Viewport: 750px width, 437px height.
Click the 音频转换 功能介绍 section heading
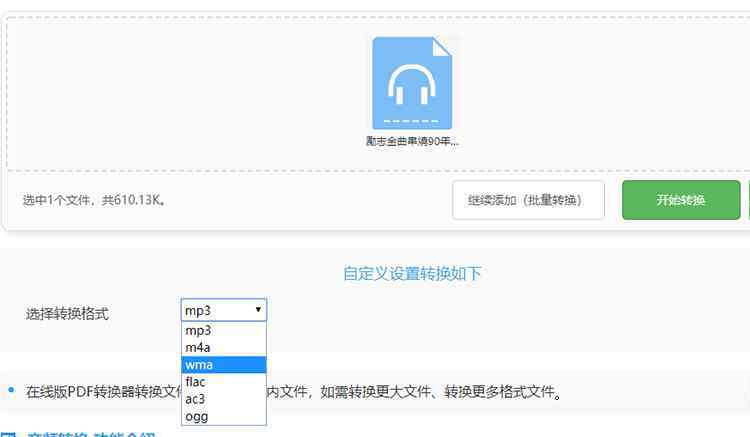pos(92,434)
